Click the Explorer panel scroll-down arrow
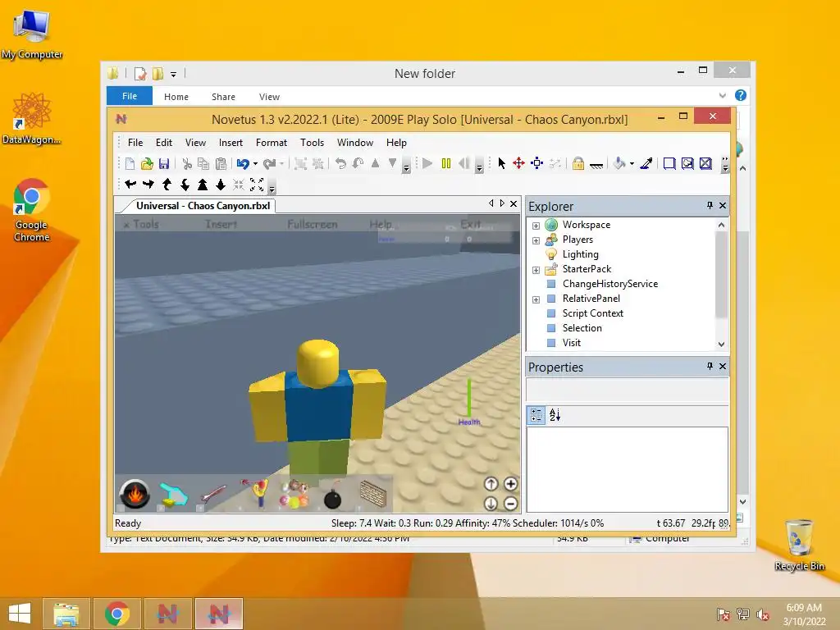 click(x=721, y=344)
